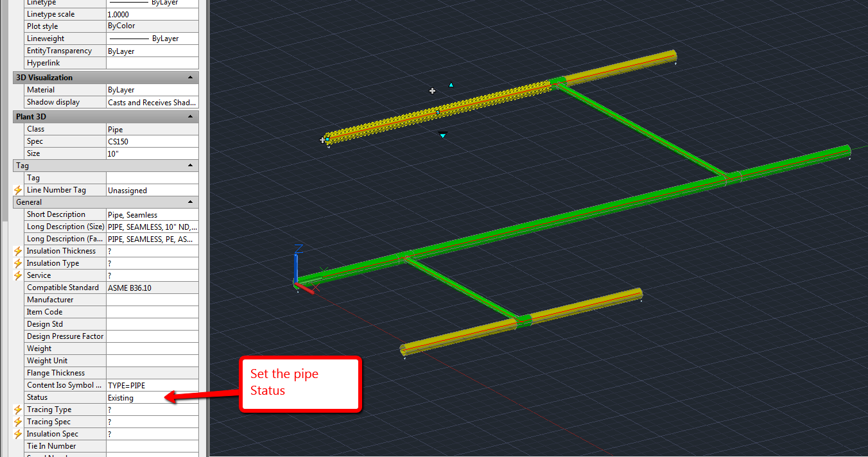Screen dimensions: 868x457
Task: Click the Flange Thickness value field
Action: click(x=152, y=373)
